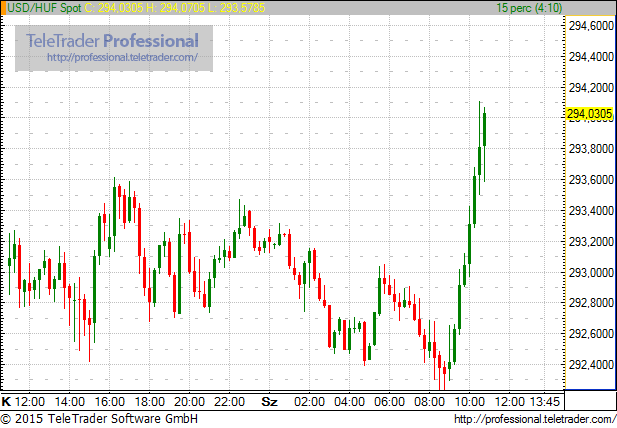Click the 292,6000 price axis label
This screenshot has height=428, width=617.
click(591, 334)
